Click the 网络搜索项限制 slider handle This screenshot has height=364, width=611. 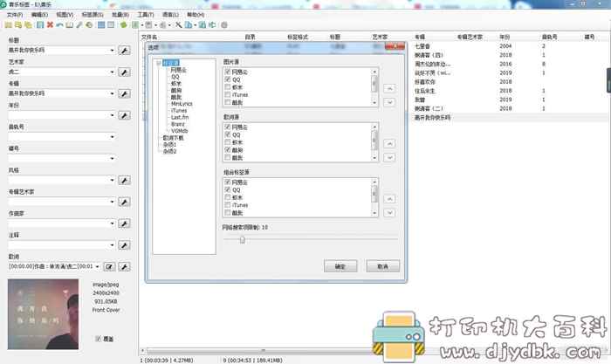tap(243, 239)
